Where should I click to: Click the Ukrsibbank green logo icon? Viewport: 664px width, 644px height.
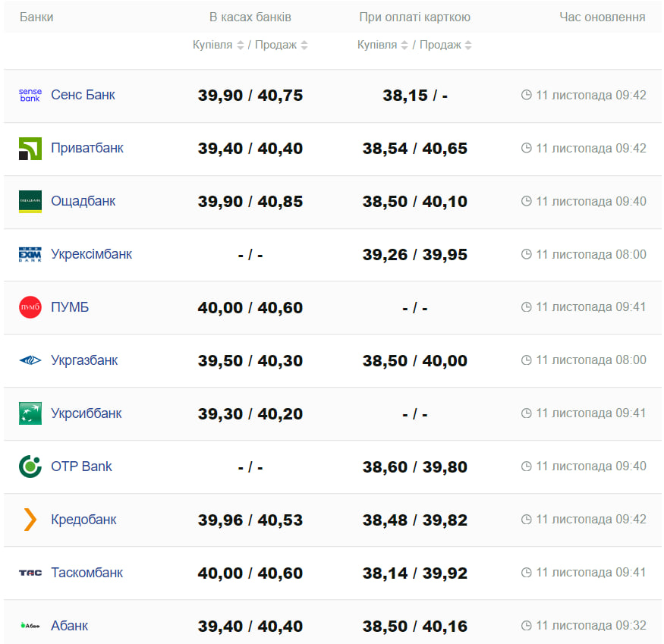pyautogui.click(x=30, y=413)
